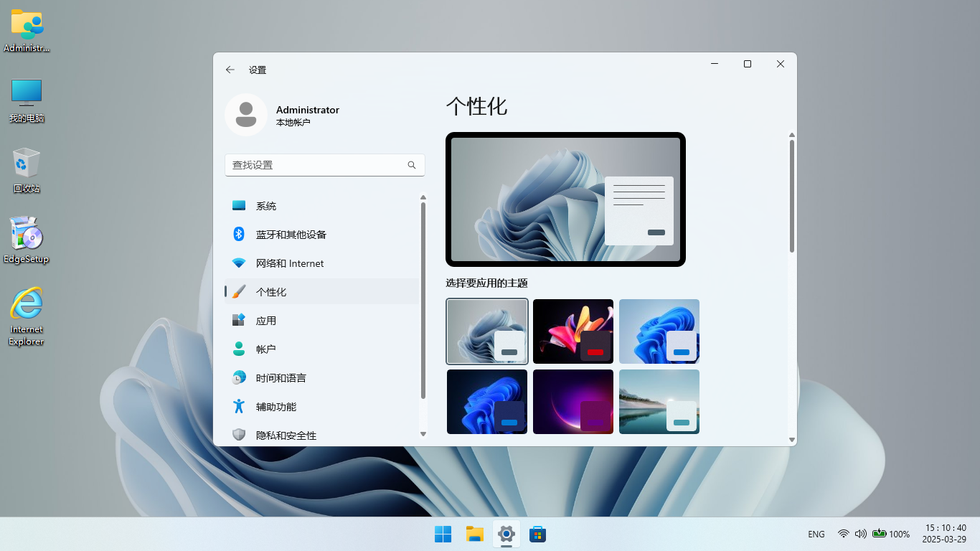
Task: Click the 个性化 page title
Action: coord(476,107)
